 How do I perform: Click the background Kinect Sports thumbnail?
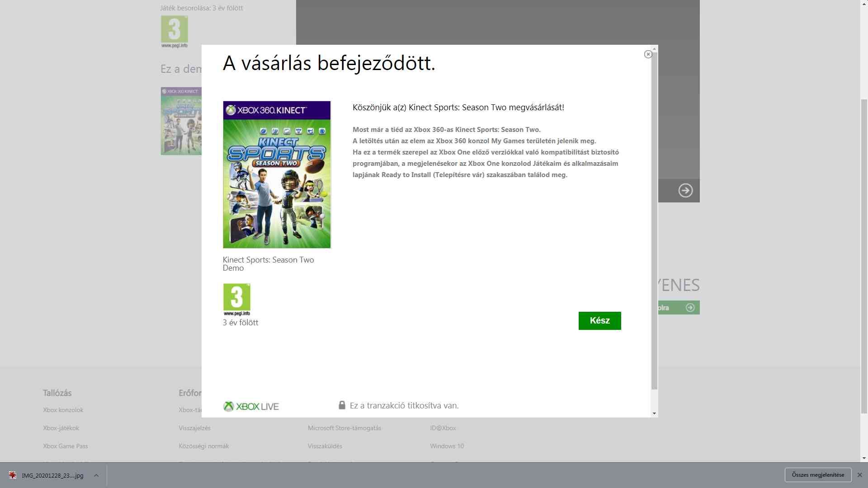[x=181, y=121]
